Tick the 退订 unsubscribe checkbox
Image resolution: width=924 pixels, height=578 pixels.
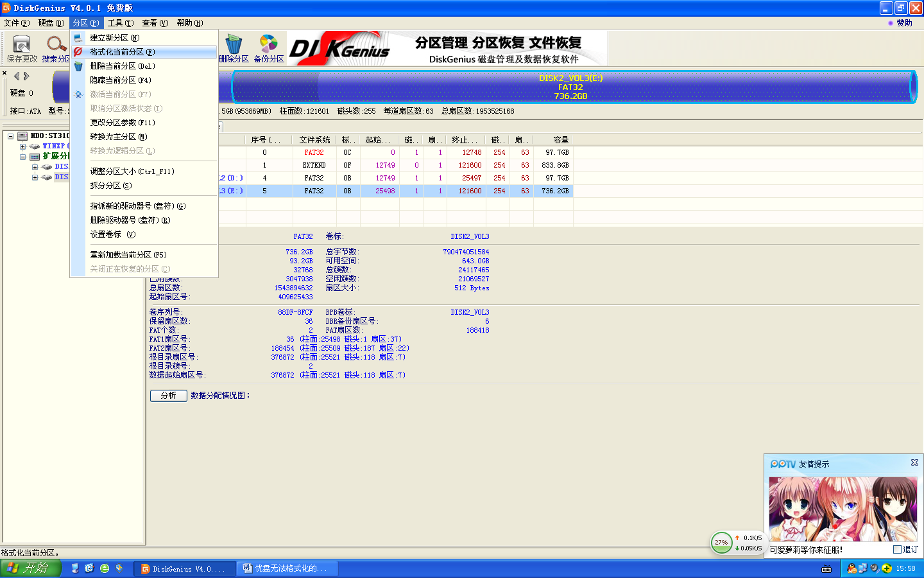[897, 550]
